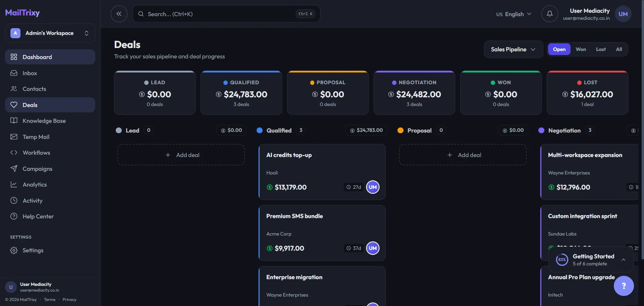Click the plus icon in Proposal Add deal
Viewport: 644px width, 306px height.
click(x=450, y=155)
